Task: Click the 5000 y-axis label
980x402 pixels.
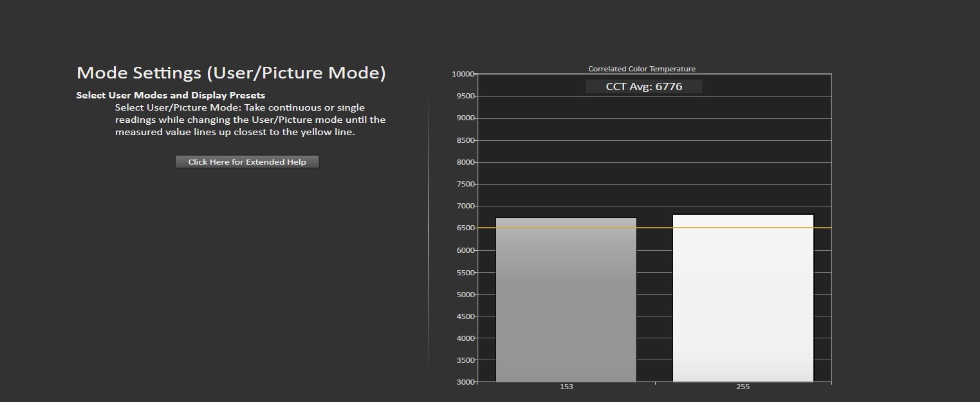Action: click(465, 294)
